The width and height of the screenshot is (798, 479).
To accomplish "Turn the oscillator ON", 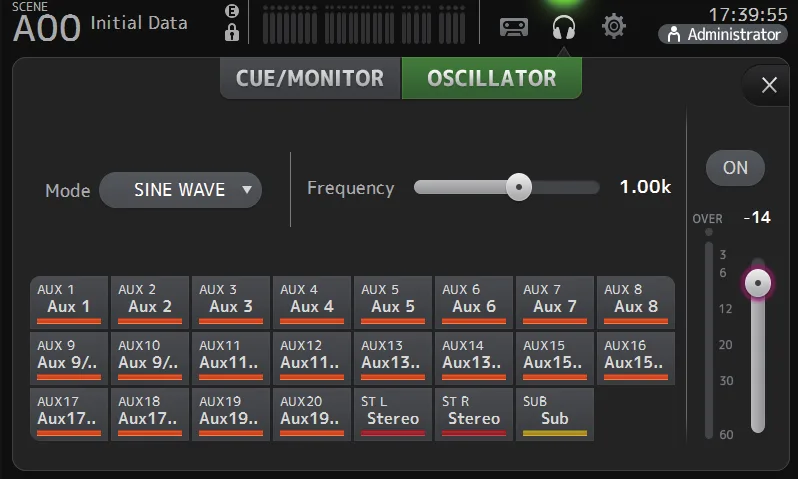I will 735,168.
